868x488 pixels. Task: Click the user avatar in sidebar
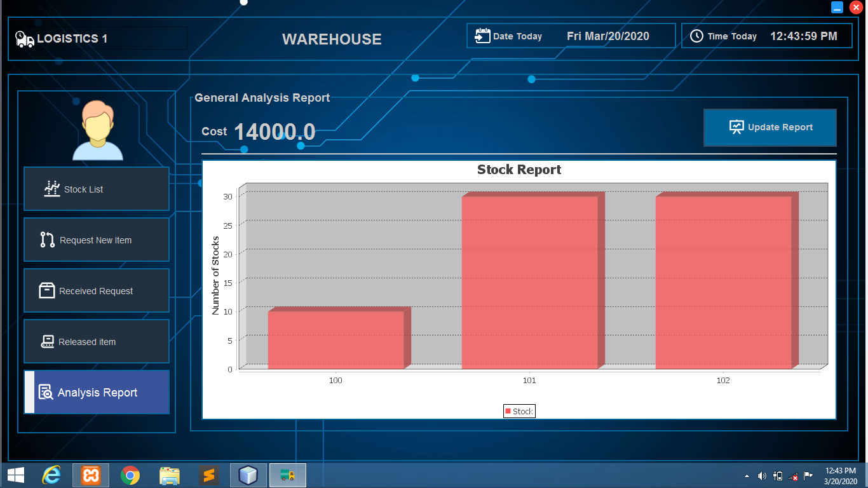(97, 130)
